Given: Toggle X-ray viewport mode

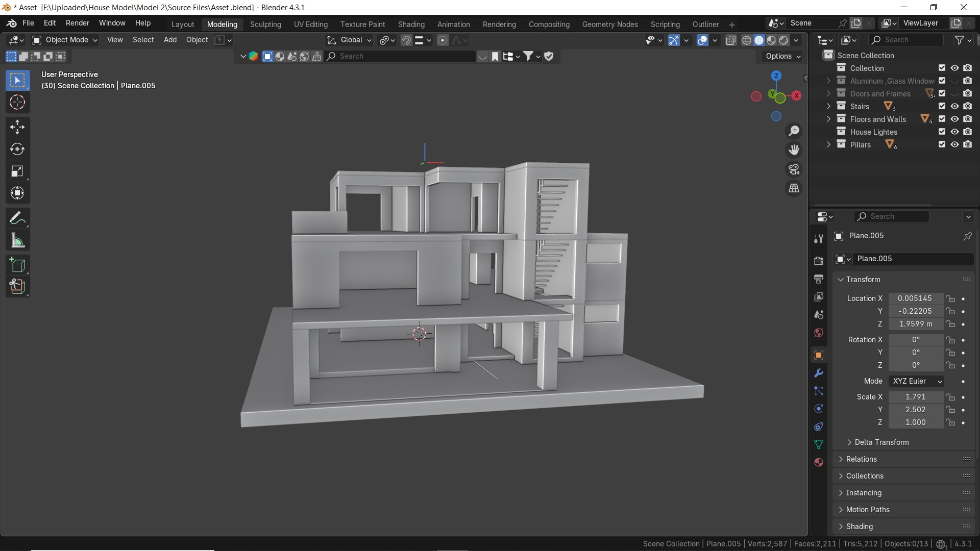Looking at the screenshot, I should [730, 40].
